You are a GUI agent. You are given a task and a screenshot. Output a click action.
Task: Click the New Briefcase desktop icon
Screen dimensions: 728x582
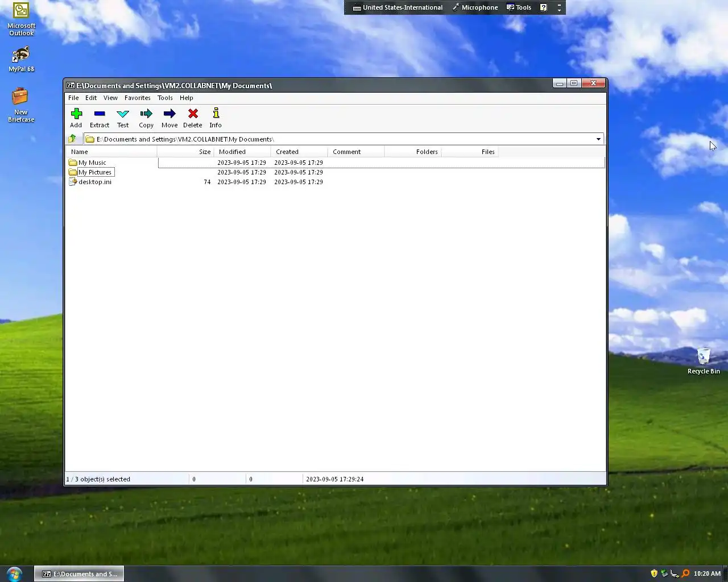click(x=21, y=105)
